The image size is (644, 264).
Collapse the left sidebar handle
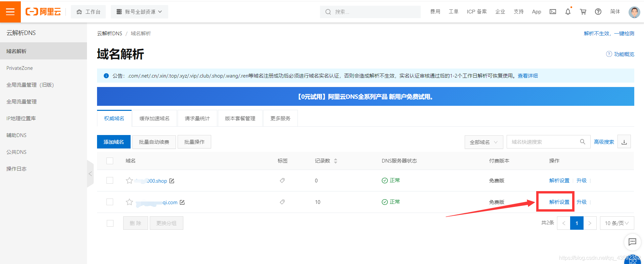click(x=90, y=174)
